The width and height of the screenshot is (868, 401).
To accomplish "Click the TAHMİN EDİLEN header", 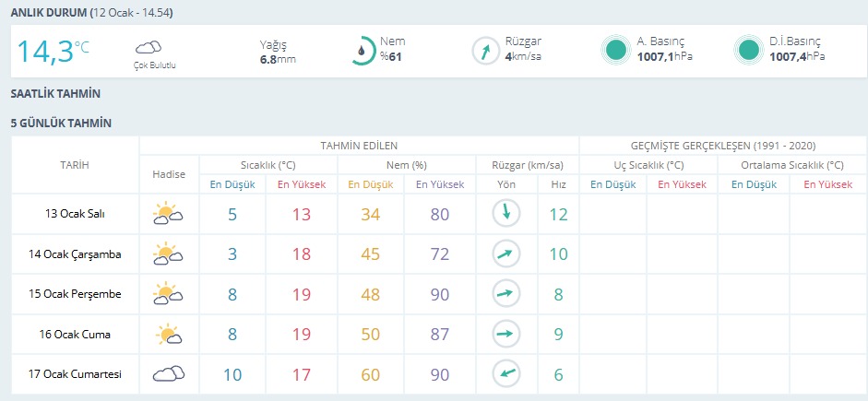I will [x=359, y=146].
